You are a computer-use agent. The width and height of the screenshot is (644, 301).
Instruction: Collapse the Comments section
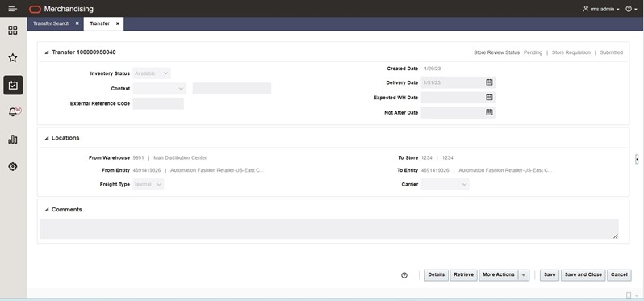[47, 210]
